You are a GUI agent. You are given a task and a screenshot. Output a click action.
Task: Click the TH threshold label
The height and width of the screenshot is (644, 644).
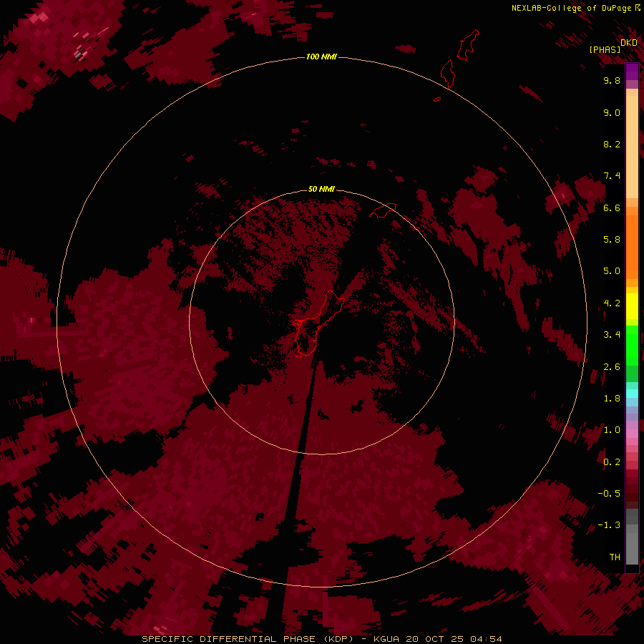615,557
